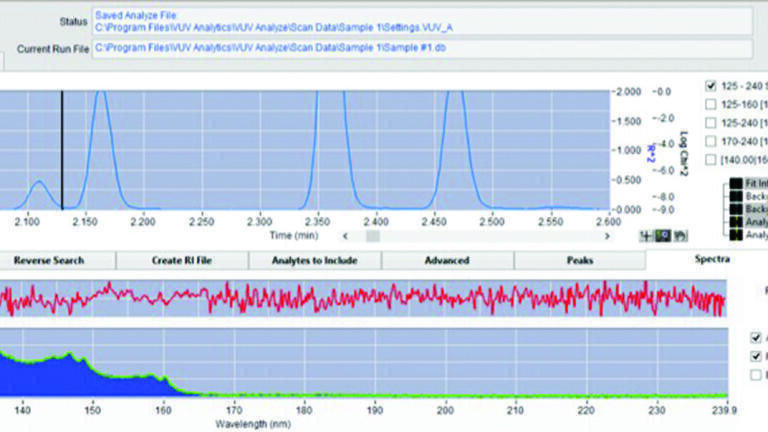The image size is (768, 432).
Task: Switch to the Advanced tab
Action: (447, 261)
